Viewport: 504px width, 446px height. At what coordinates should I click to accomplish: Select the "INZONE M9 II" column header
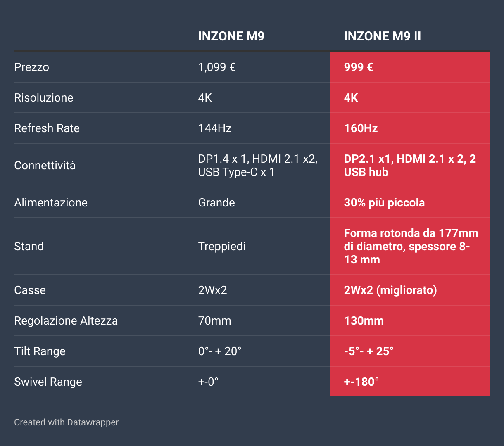pyautogui.click(x=383, y=36)
